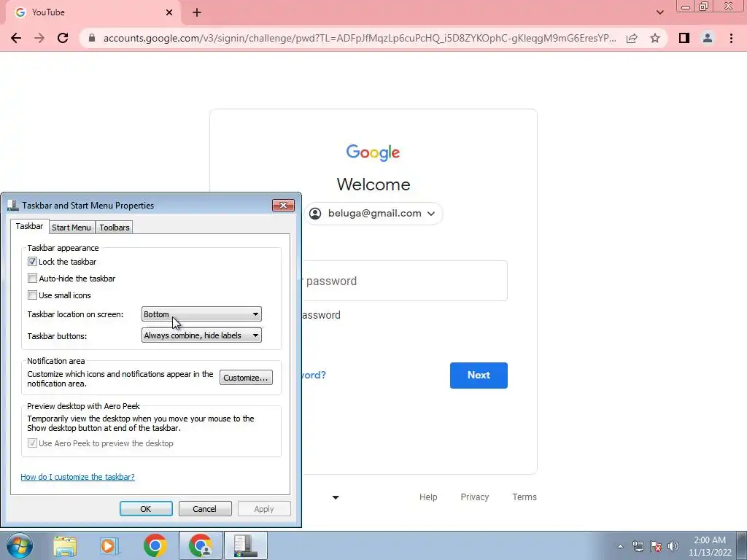
Task: Click the password input field
Action: click(404, 281)
